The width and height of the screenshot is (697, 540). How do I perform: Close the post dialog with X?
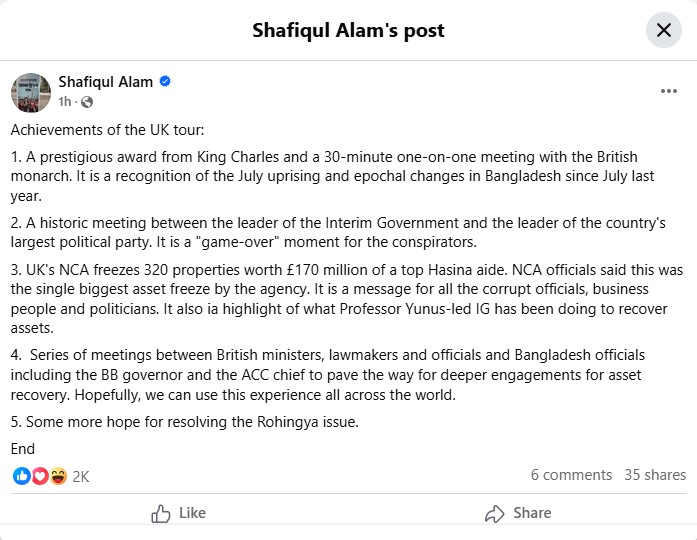point(663,30)
